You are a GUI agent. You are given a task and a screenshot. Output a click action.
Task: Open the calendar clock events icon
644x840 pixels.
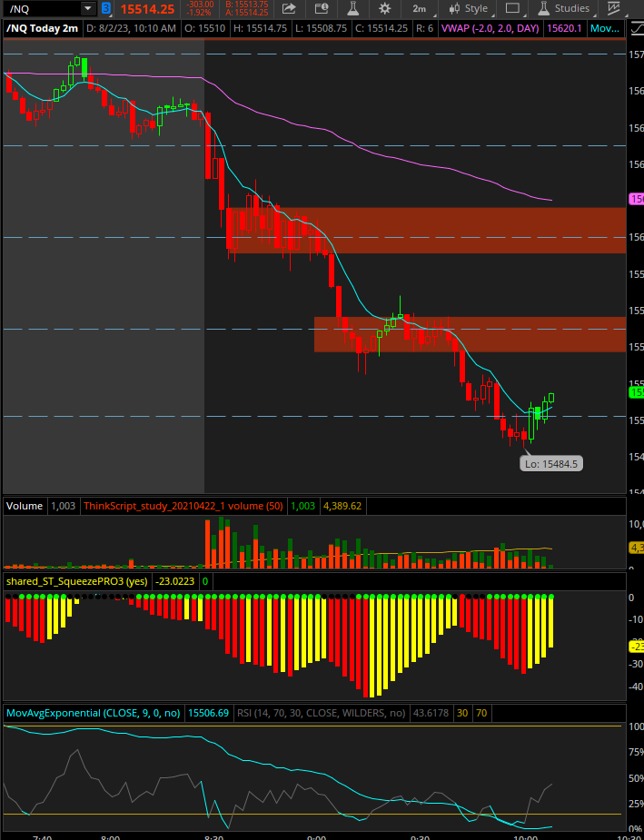[321, 8]
